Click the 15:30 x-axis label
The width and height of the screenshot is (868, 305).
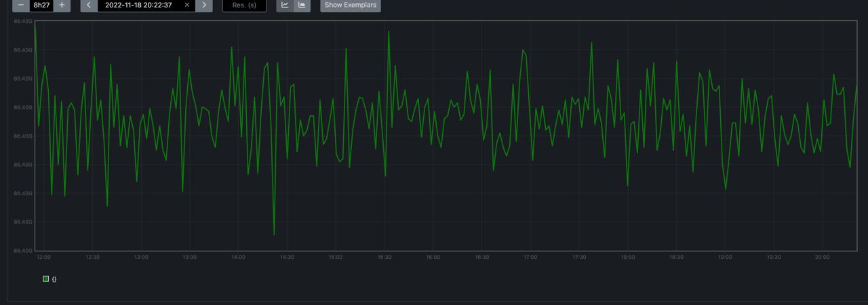pos(384,258)
